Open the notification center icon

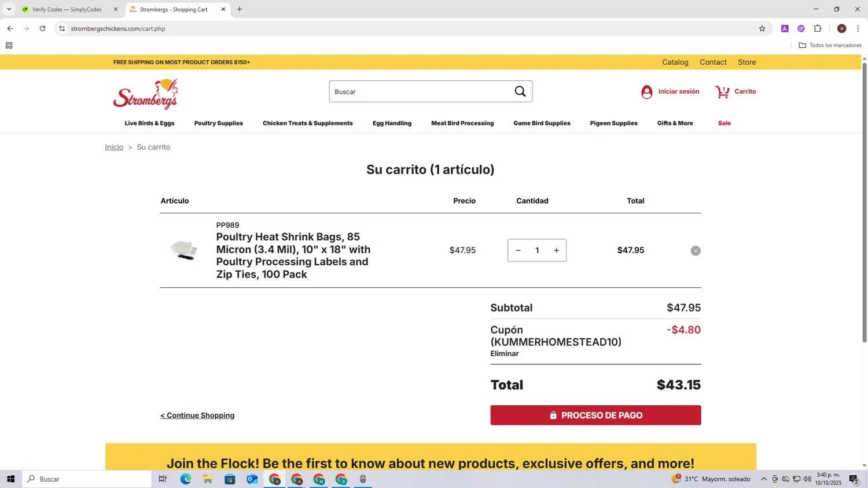click(854, 479)
